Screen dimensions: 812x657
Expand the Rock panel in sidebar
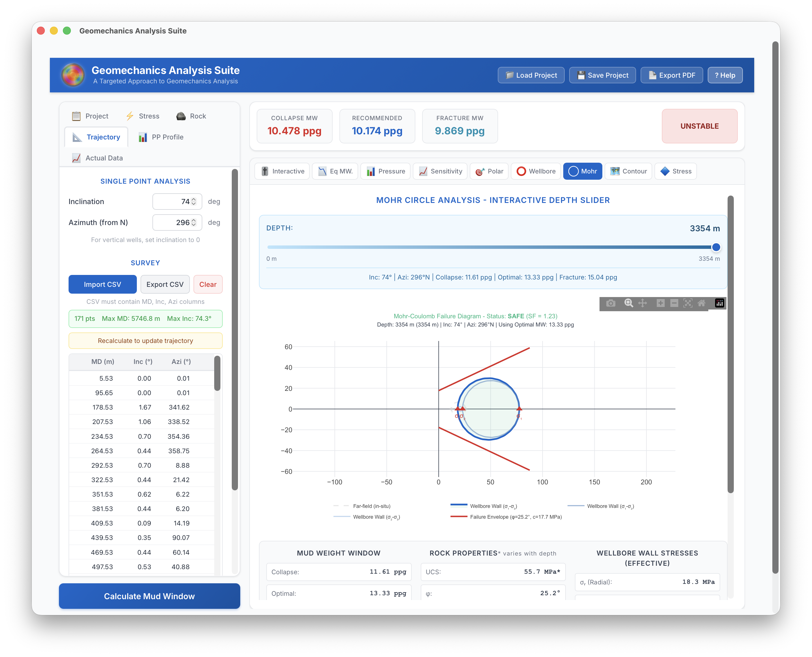191,116
